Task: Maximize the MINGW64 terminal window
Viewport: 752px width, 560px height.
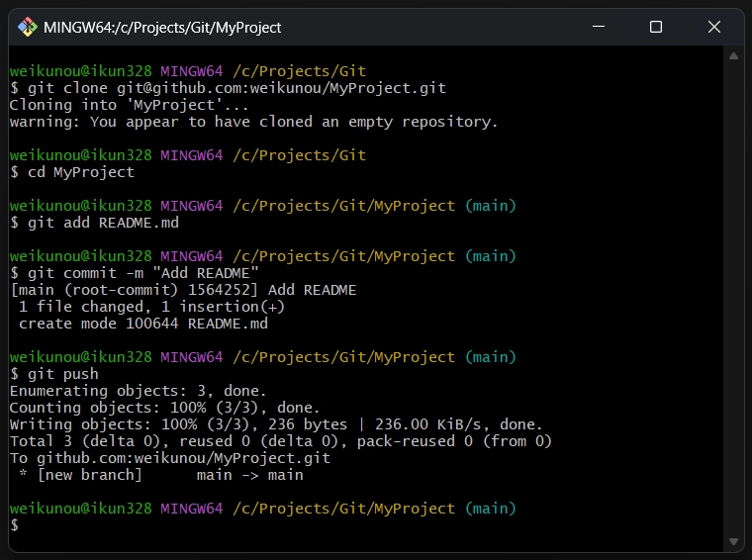Action: point(656,27)
